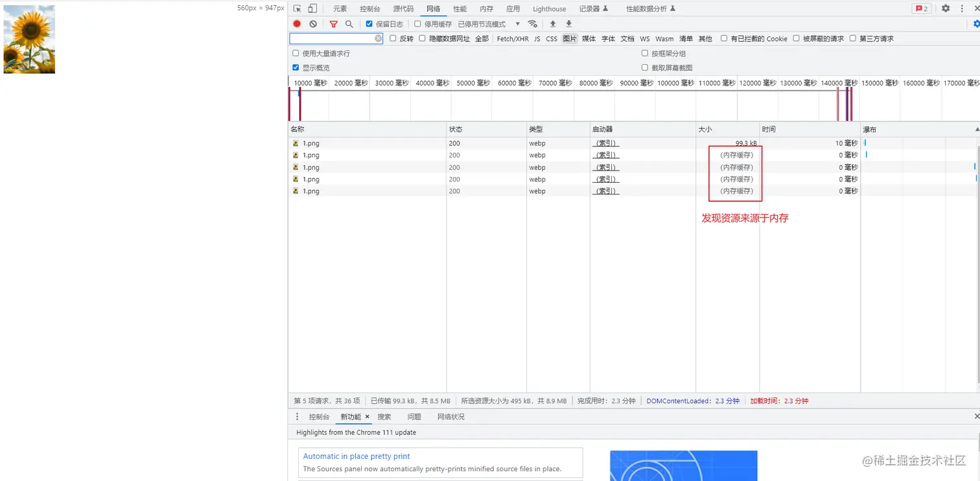
Task: Open network settings gear on the right
Action: point(976,24)
